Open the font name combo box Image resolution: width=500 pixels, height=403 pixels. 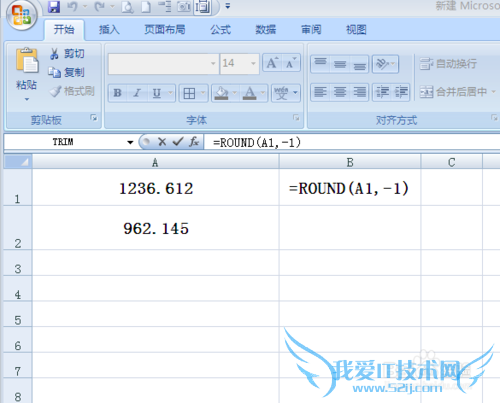point(163,64)
